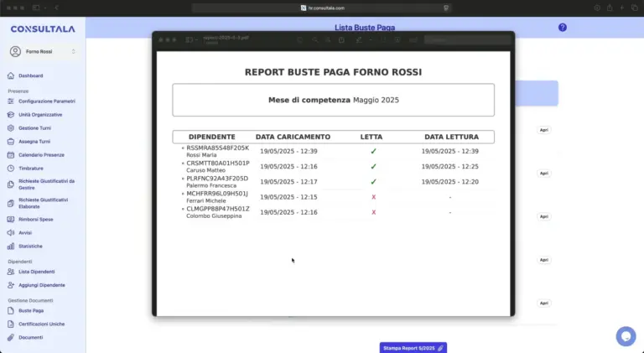This screenshot has height=353, width=644.
Task: Click fiscal code MCHFRR96L09H501J
Action: (217, 194)
